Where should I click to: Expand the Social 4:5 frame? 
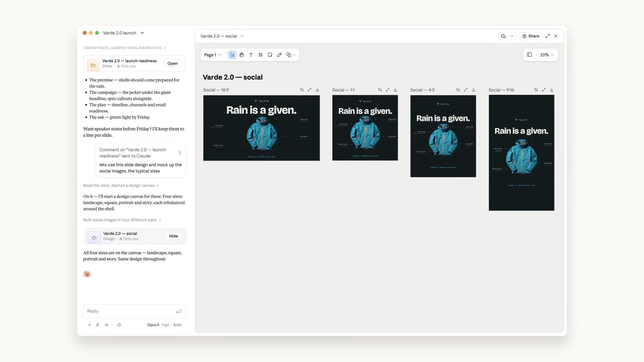(466, 90)
